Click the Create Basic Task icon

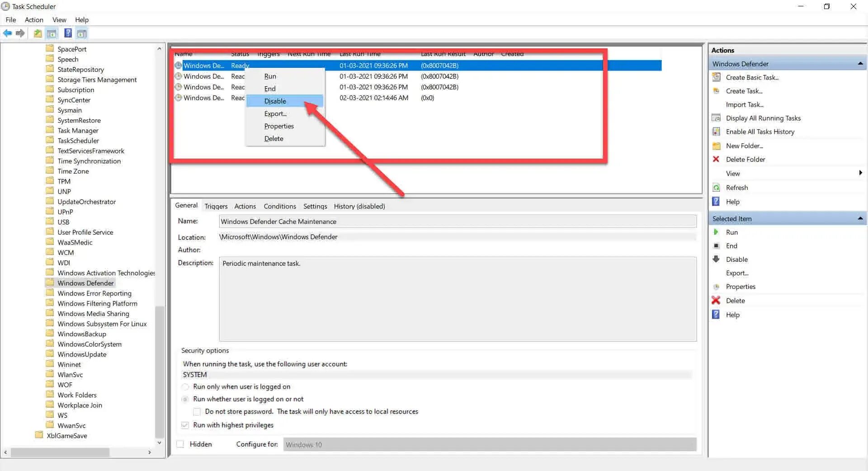click(x=716, y=77)
